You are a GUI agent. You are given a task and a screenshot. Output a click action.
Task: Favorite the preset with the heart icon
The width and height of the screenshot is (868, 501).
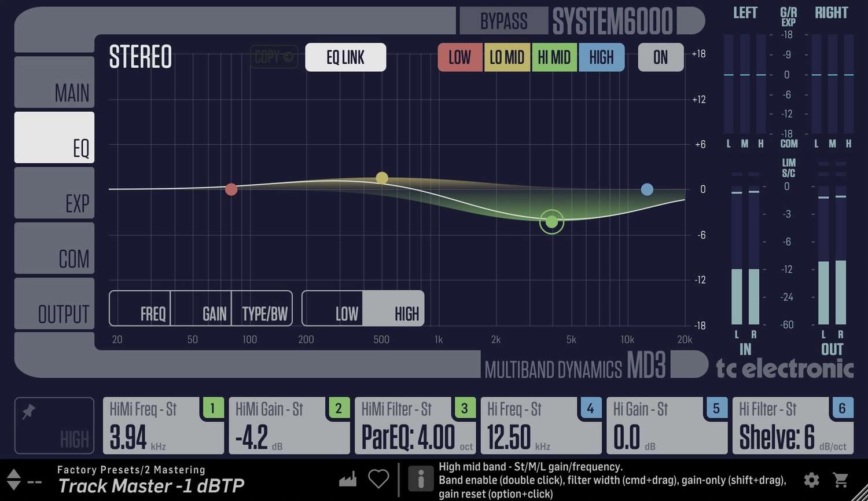coord(378,478)
